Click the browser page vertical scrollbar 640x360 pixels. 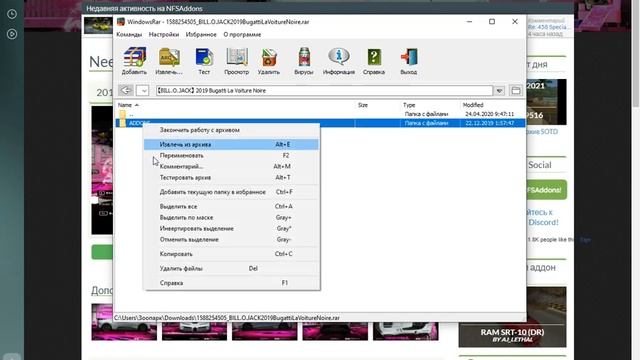[x=636, y=53]
